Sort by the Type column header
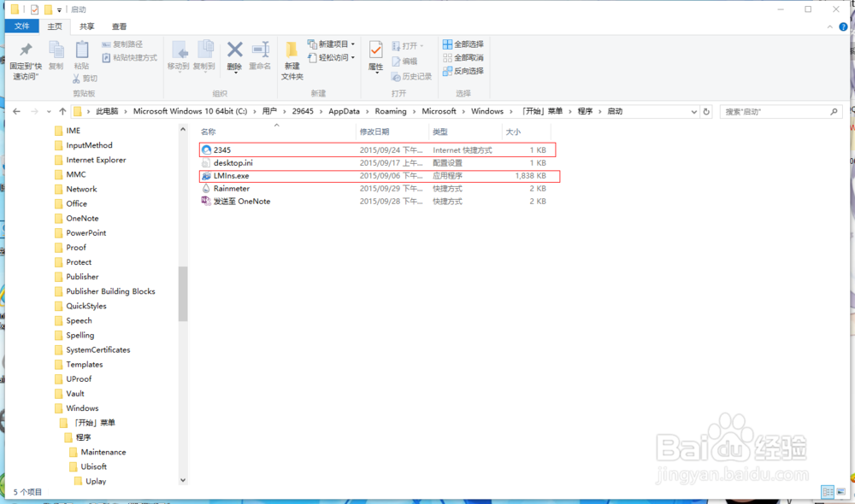Image resolution: width=855 pixels, height=504 pixels. [x=440, y=132]
